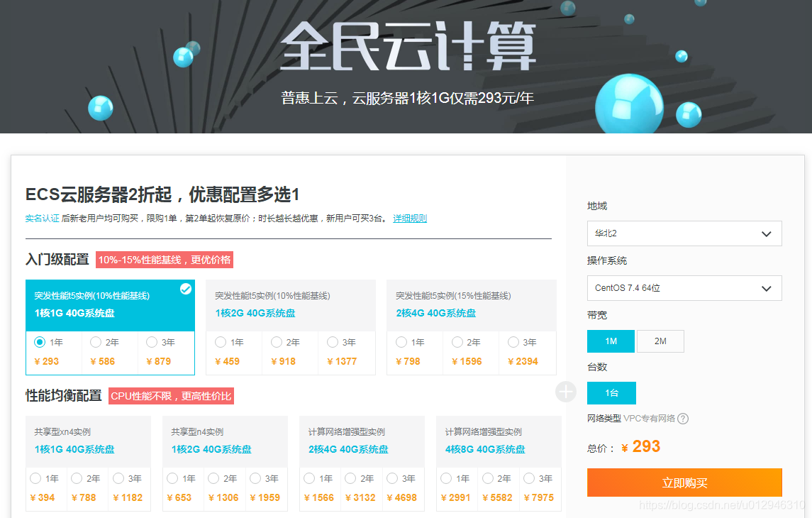
Task: Select 1年 radio for 入门级 1核1G t5 plan
Action: 39,342
